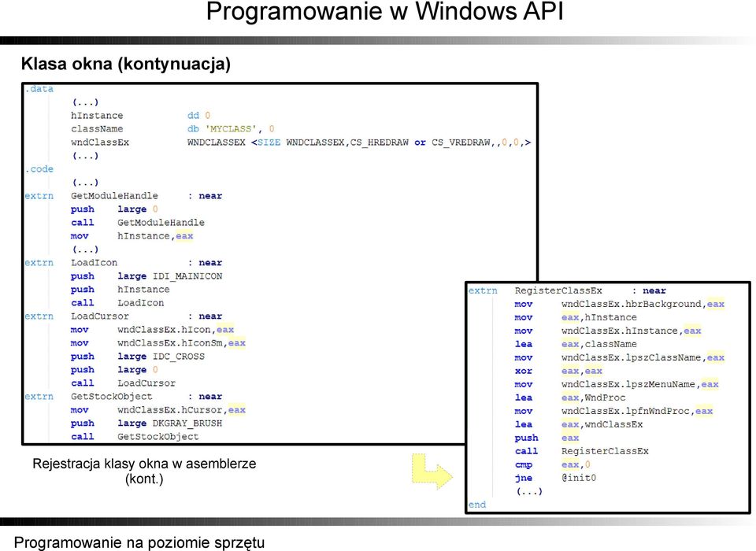Select the "mov wndClassEx.hIcon,eax" instruction
The height and width of the screenshot is (551, 756).
(152, 330)
